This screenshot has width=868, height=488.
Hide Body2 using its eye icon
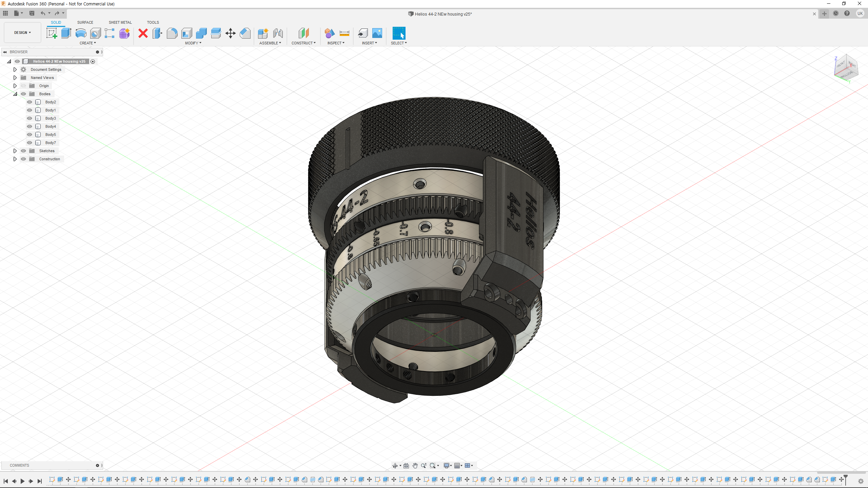coord(29,102)
